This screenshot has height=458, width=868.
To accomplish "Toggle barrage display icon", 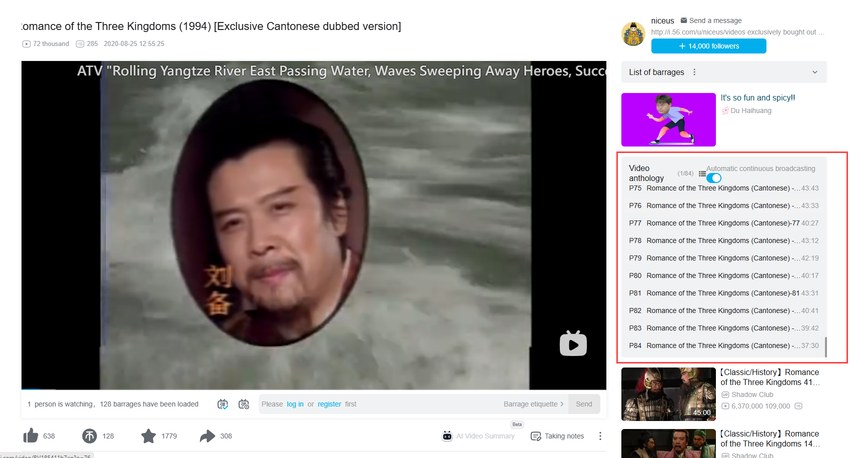I will coord(223,404).
